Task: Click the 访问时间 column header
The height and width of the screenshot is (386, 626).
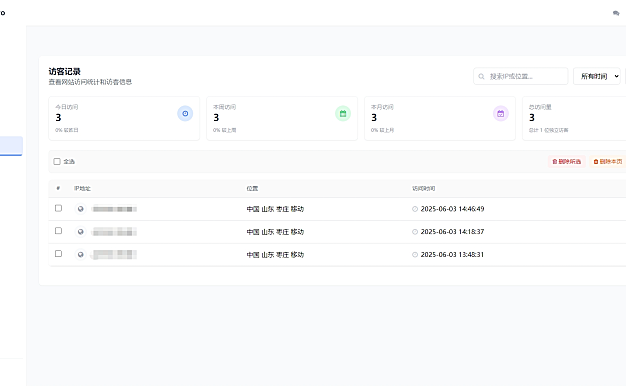Action: (424, 188)
